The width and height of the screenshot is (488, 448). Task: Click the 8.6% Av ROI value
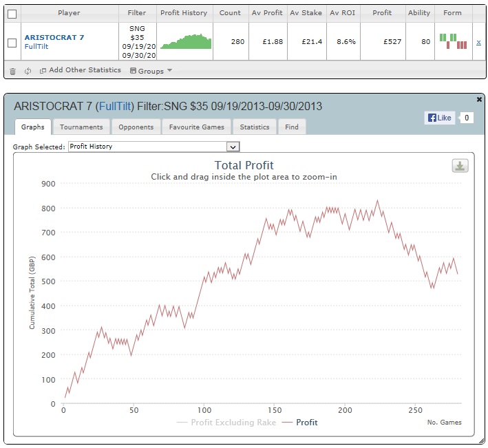click(346, 42)
